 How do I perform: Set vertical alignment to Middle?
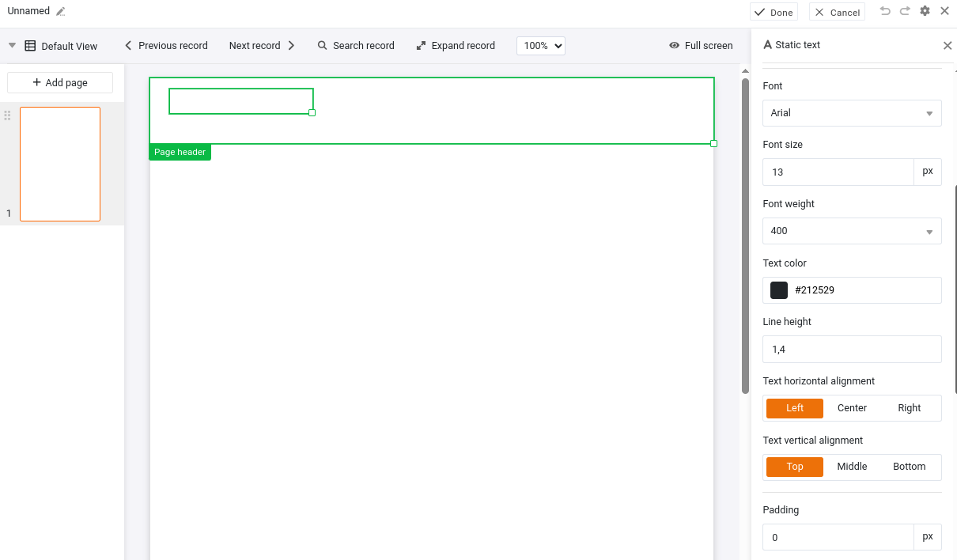coord(852,467)
